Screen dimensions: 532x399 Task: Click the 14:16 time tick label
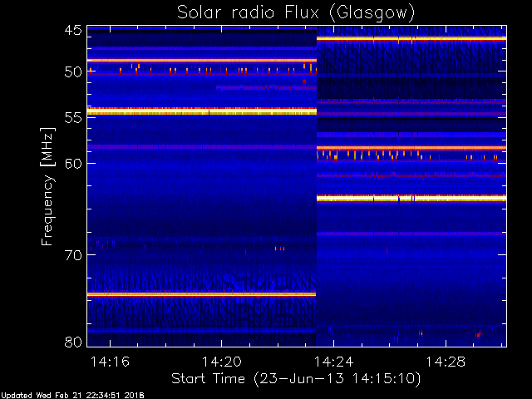(110, 362)
